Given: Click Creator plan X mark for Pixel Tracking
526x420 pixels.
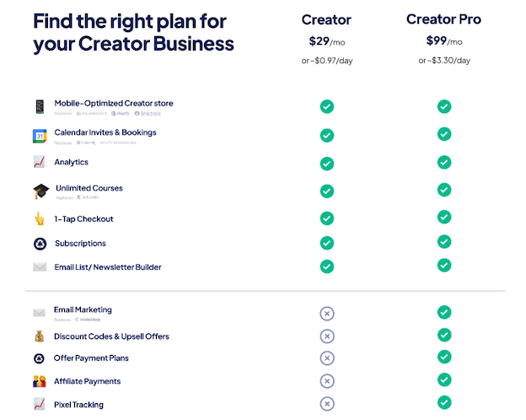Looking at the screenshot, I should (327, 404).
